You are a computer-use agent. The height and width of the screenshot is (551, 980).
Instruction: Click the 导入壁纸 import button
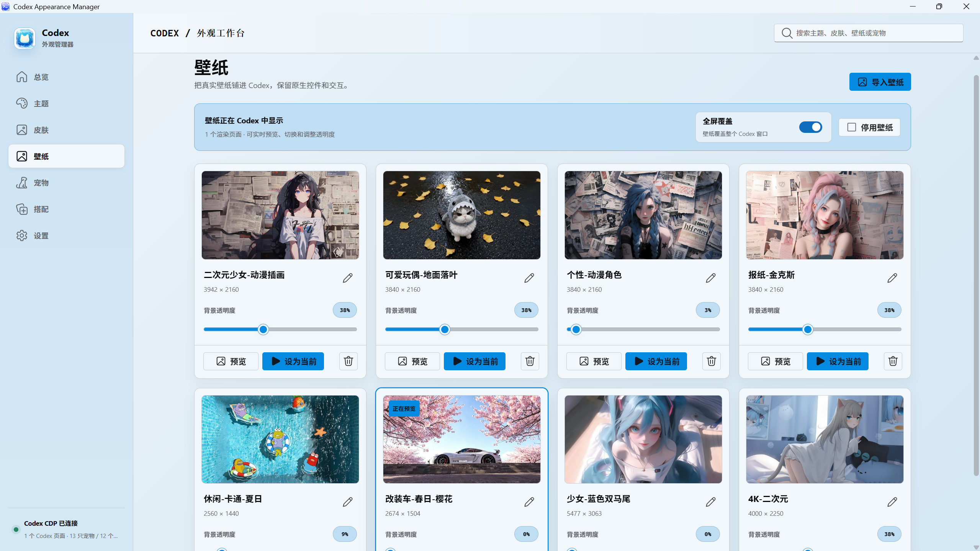tap(880, 82)
